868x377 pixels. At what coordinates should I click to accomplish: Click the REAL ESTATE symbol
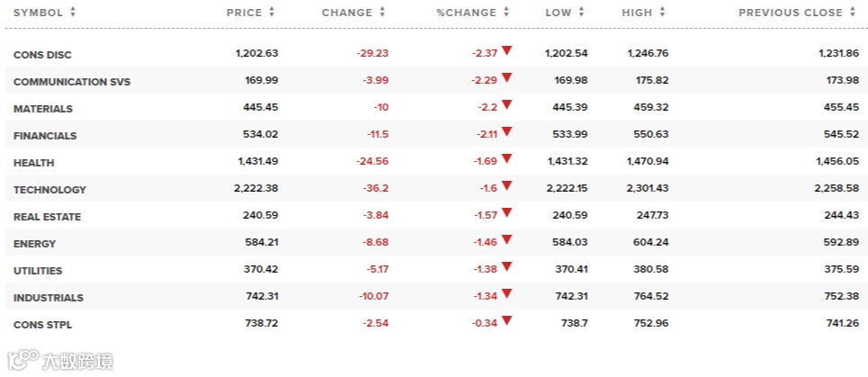[x=48, y=217]
